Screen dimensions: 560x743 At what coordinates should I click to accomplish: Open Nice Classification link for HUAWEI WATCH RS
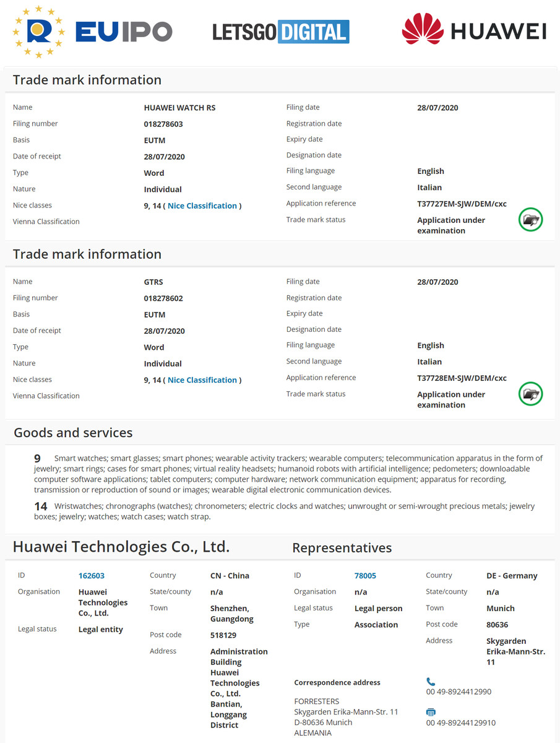click(202, 206)
